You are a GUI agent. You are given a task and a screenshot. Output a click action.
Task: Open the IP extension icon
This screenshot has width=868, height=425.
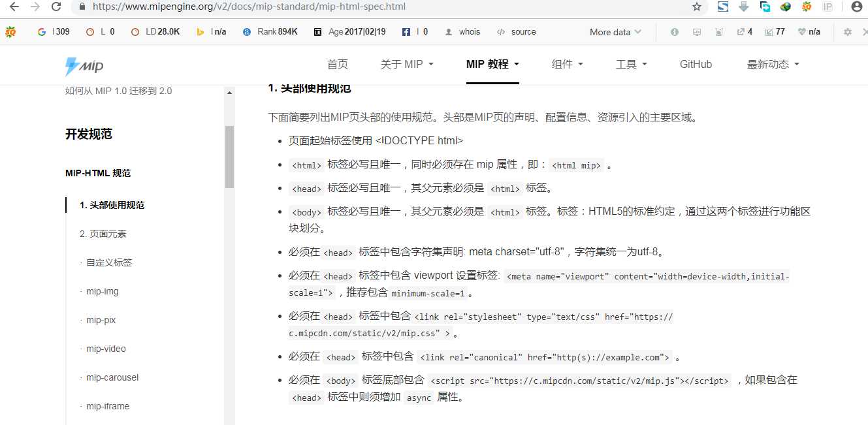point(828,7)
